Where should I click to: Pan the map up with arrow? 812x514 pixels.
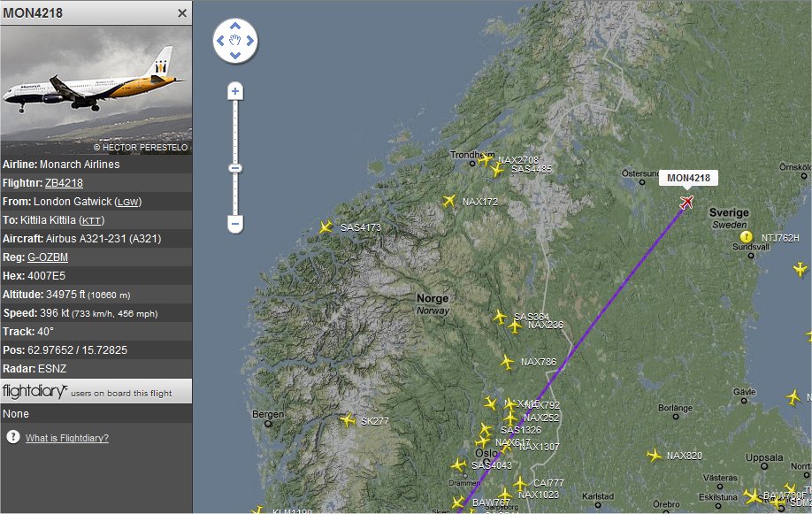click(x=235, y=26)
